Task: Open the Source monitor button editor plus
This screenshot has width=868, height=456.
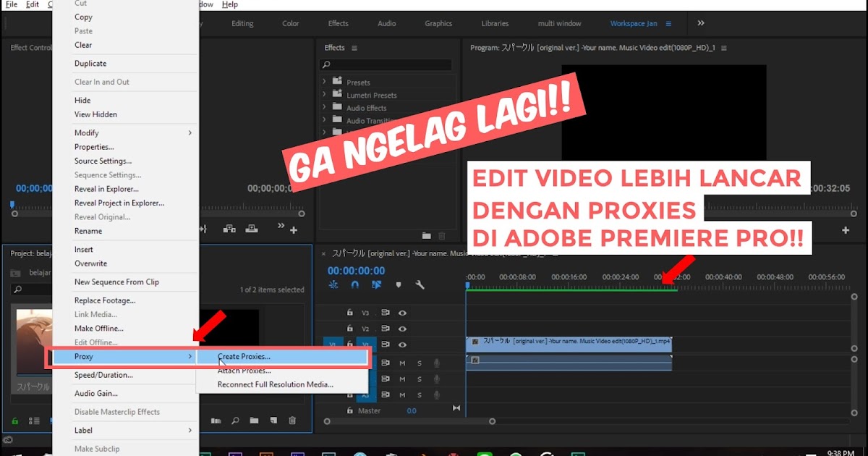Action: [294, 230]
